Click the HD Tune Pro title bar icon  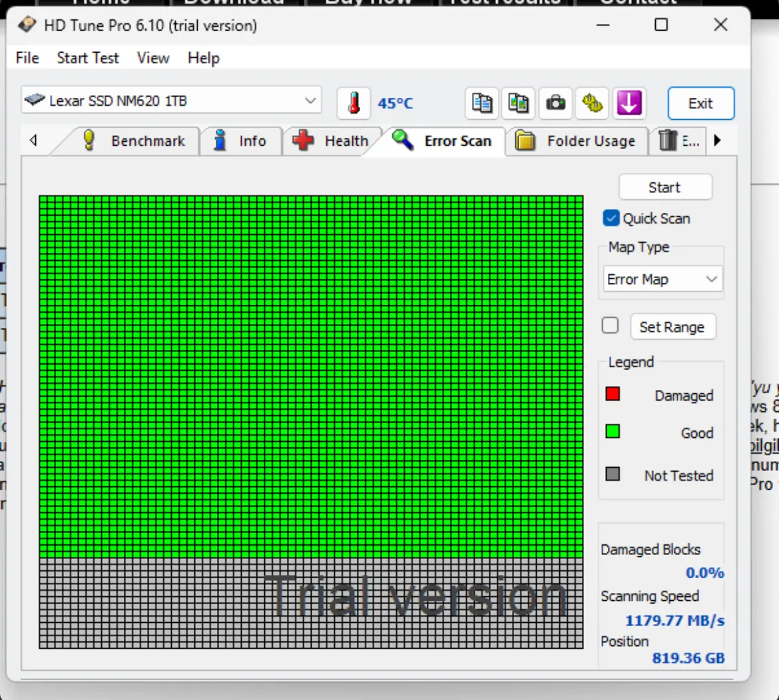click(x=27, y=25)
